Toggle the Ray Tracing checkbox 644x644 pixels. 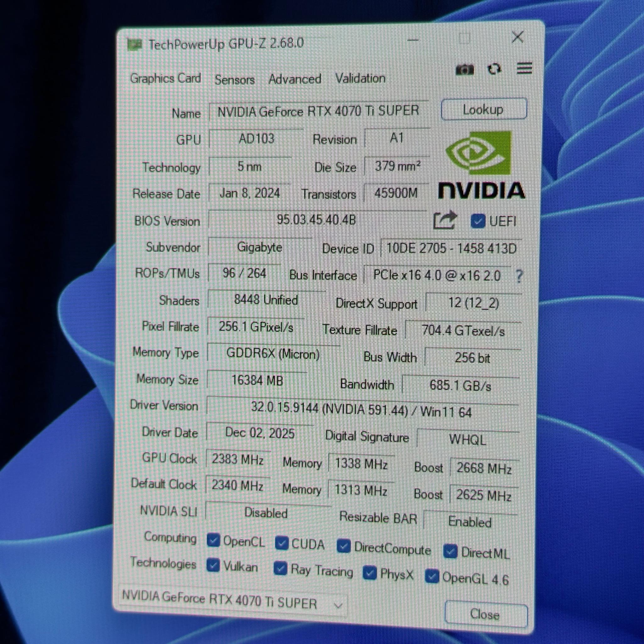(280, 569)
